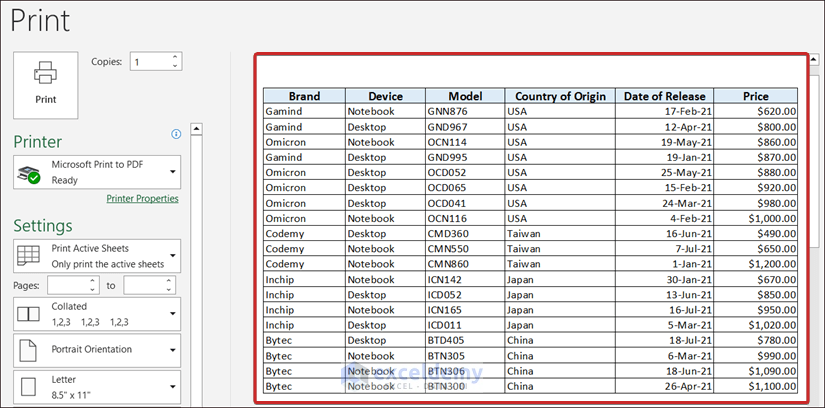
Task: Click the price cell $1,100.00
Action: (756, 386)
